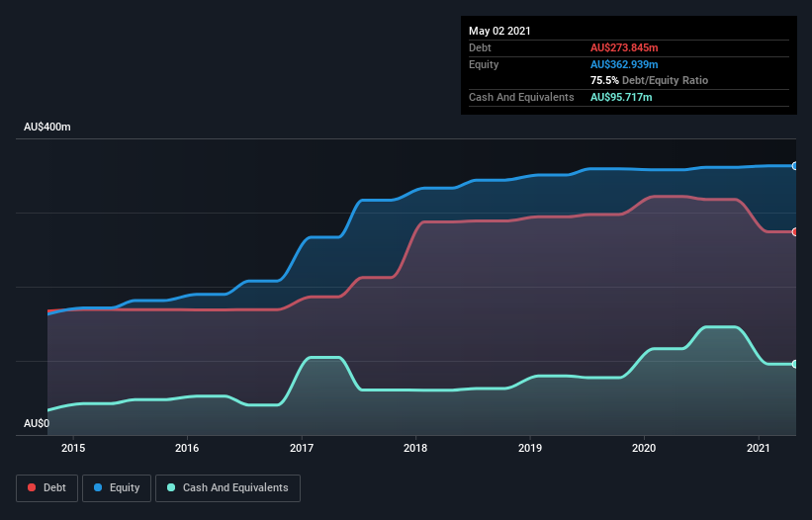Click the blue Equity legend dot
Screen dimensions: 812x520
point(98,487)
